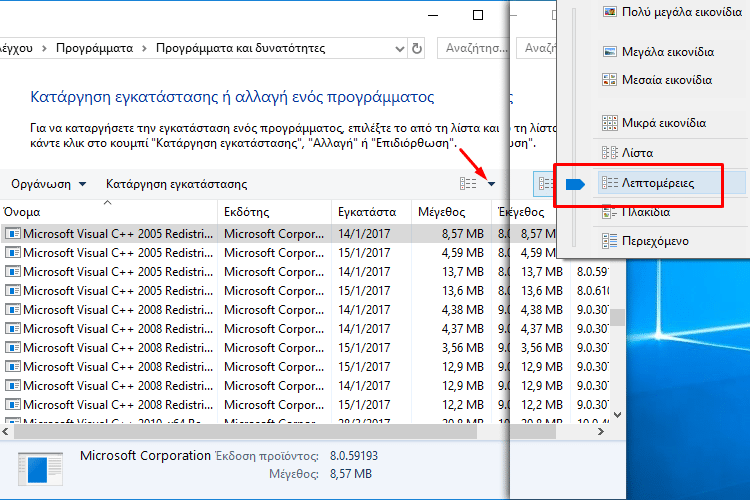Open the Οργάνωση dropdown menu
Image resolution: width=750 pixels, height=500 pixels.
(x=48, y=184)
